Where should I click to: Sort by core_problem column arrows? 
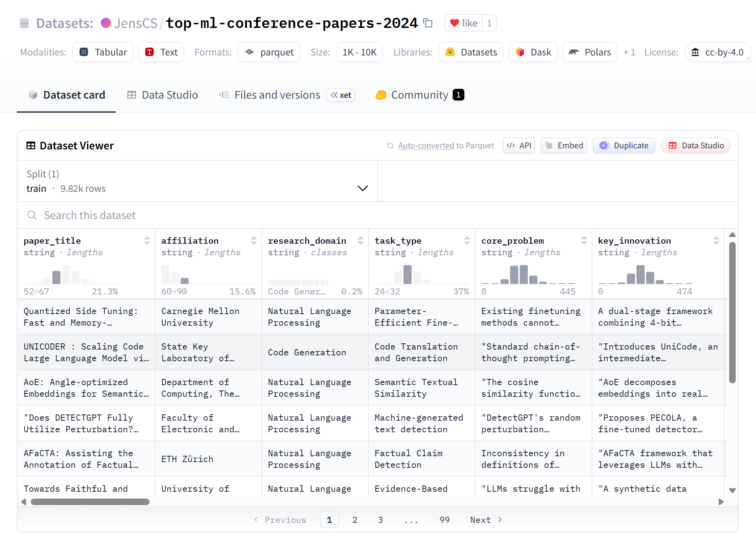(x=584, y=240)
